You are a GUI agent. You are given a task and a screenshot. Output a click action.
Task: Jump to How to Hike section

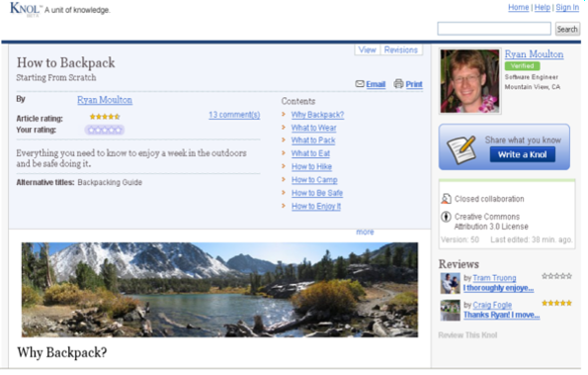pos(311,166)
